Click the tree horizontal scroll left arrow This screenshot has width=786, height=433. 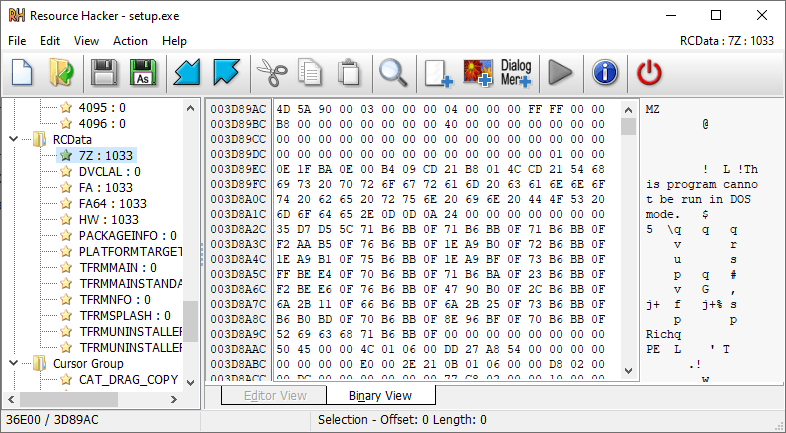[x=11, y=399]
